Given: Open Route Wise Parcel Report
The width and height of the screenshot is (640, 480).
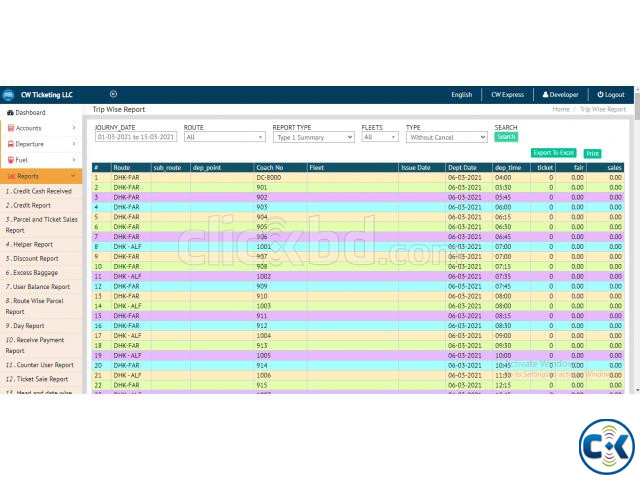Looking at the screenshot, I should coord(35,306).
